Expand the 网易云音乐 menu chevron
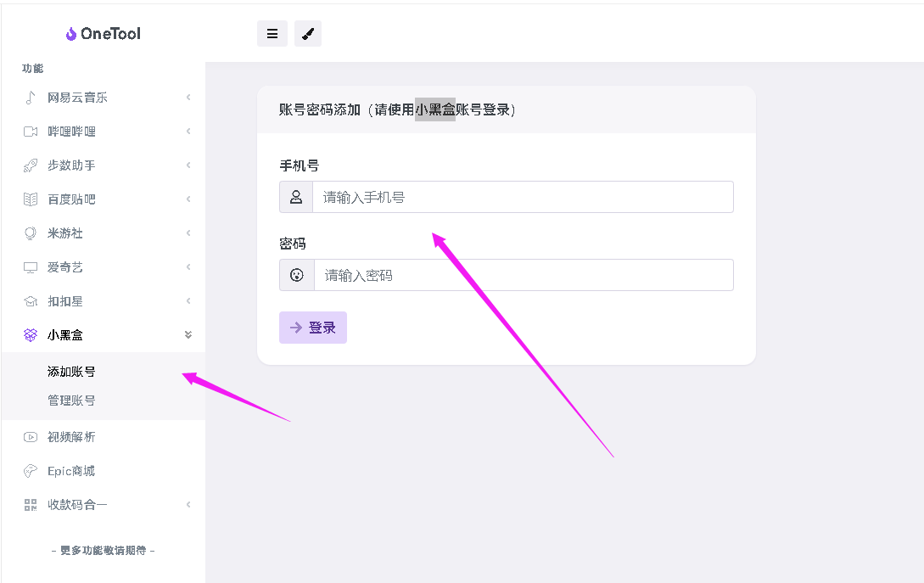924x583 pixels. [x=188, y=98]
